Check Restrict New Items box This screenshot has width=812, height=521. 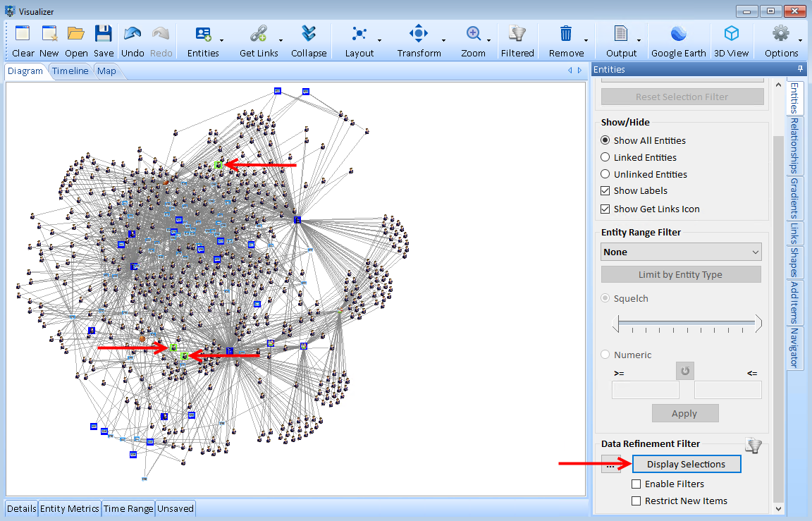point(636,501)
